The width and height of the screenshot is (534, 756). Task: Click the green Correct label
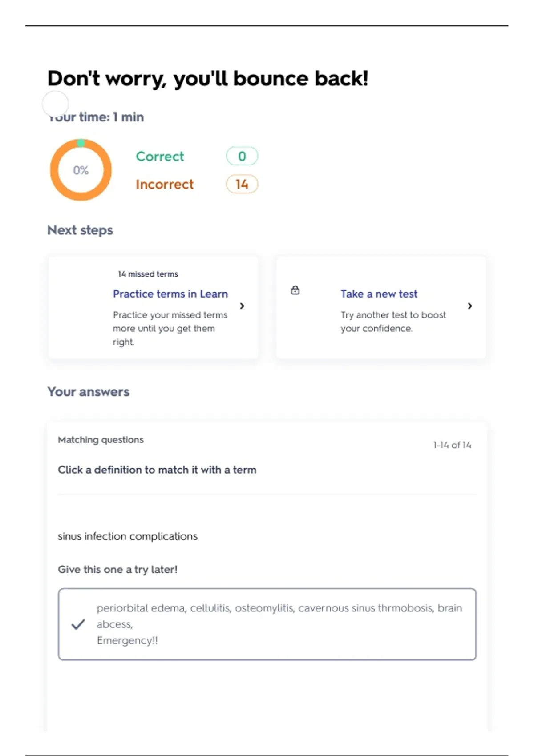160,157
